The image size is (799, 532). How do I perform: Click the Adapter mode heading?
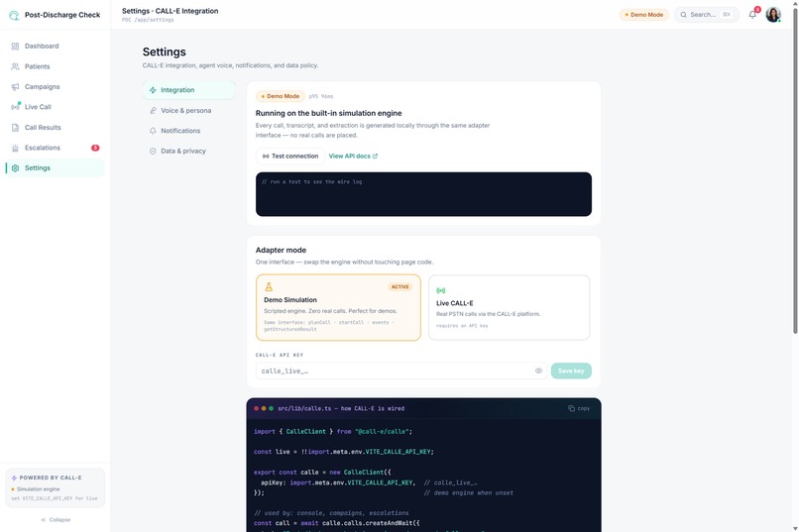click(x=281, y=250)
